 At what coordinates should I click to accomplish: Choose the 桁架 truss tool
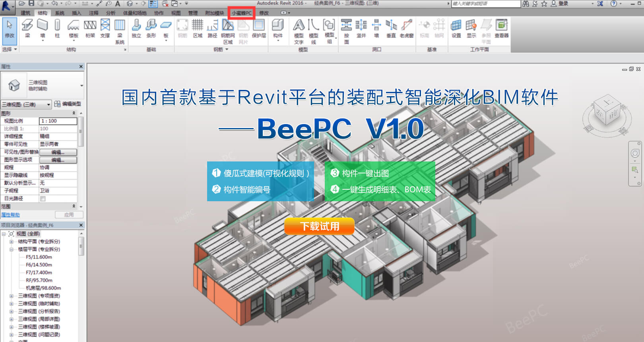pos(90,29)
